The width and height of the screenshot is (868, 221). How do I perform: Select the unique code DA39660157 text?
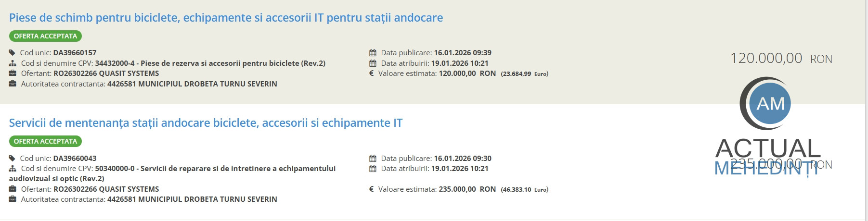coord(75,53)
